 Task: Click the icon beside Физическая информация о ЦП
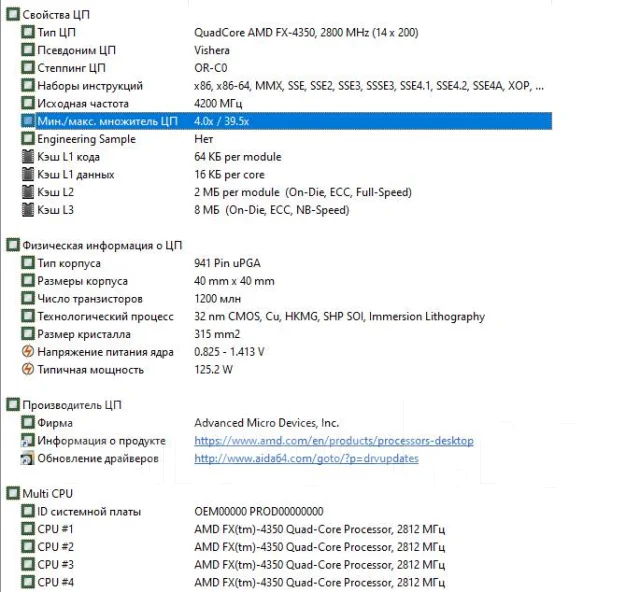pos(13,245)
